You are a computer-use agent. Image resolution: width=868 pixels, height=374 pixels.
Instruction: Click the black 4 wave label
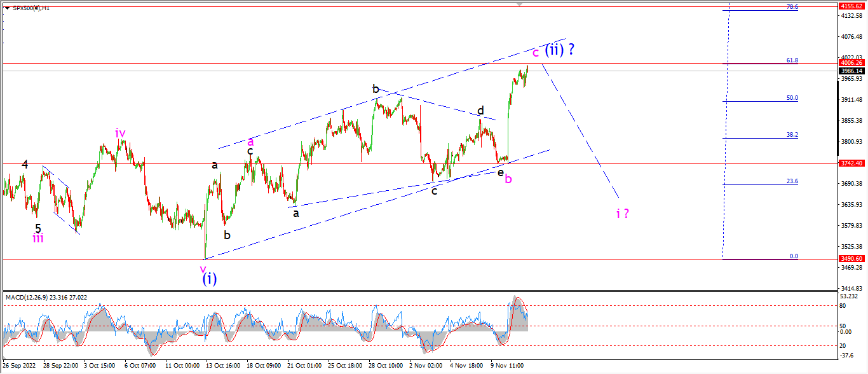pyautogui.click(x=25, y=164)
